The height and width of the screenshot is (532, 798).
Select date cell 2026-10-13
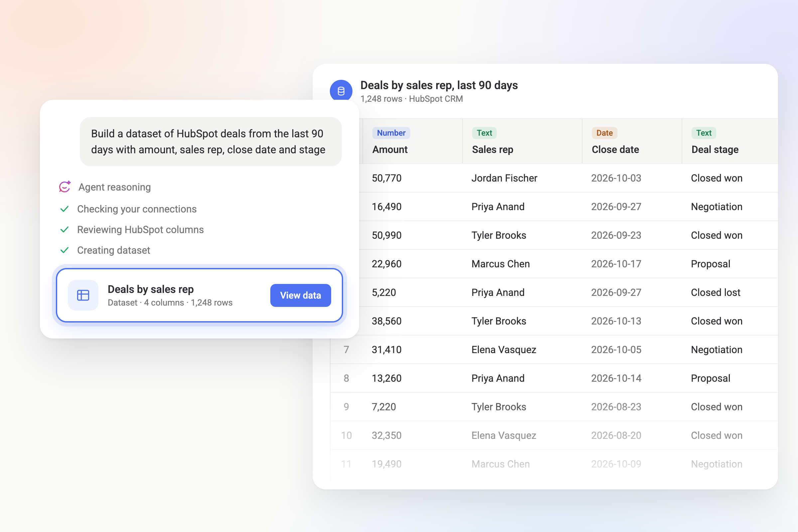coord(616,321)
